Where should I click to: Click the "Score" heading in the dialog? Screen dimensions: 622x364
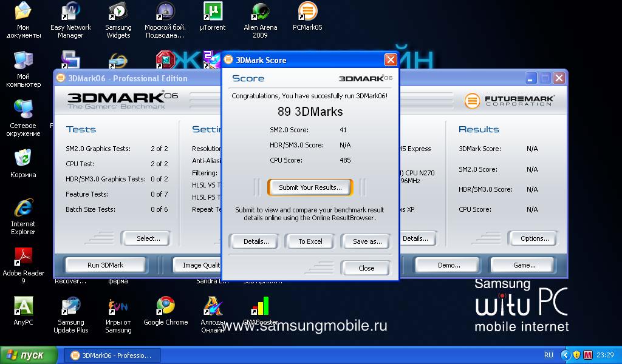pos(248,78)
